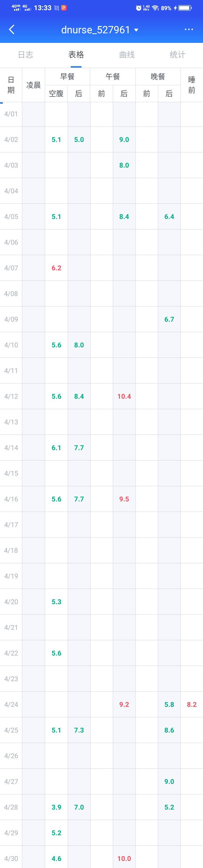Tap the alarm clock status icon
Image resolution: width=203 pixels, height=868 pixels.
click(x=138, y=8)
